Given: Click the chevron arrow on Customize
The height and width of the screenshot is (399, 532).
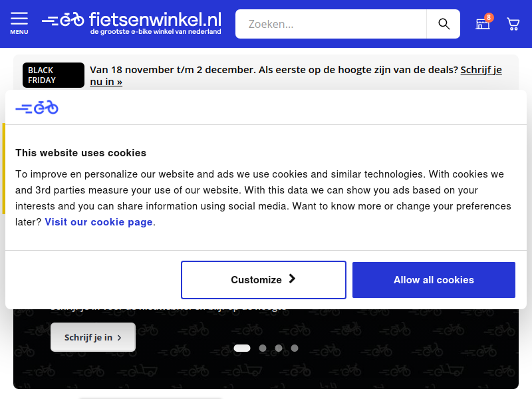Looking at the screenshot, I should [292, 279].
